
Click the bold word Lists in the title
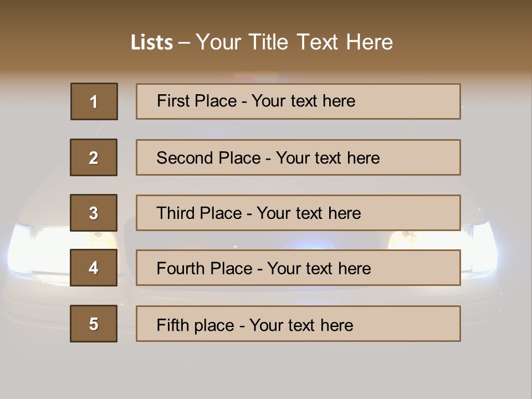point(151,42)
